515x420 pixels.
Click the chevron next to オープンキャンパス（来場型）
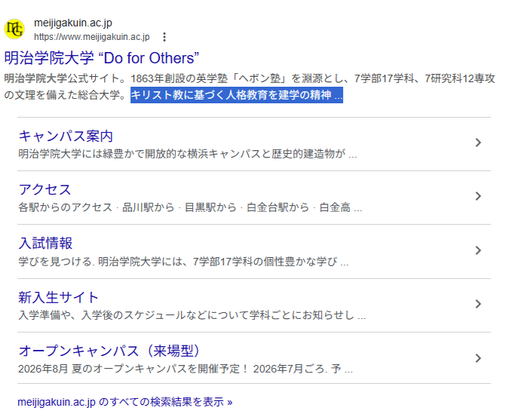(478, 357)
